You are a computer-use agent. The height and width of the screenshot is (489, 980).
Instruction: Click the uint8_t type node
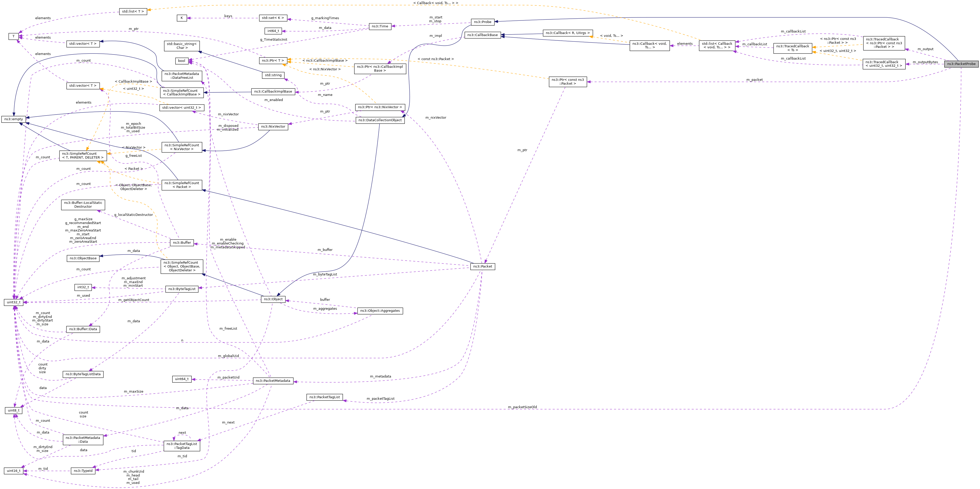coord(13,410)
